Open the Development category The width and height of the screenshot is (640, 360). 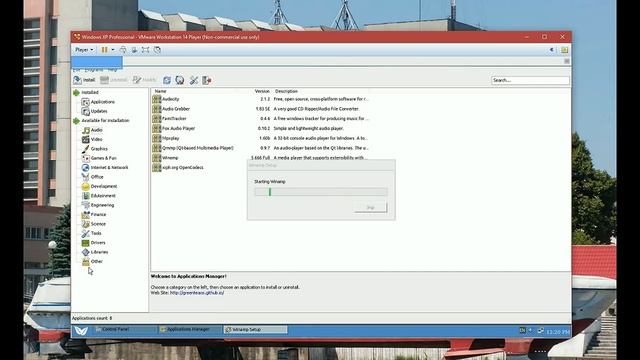click(x=104, y=187)
